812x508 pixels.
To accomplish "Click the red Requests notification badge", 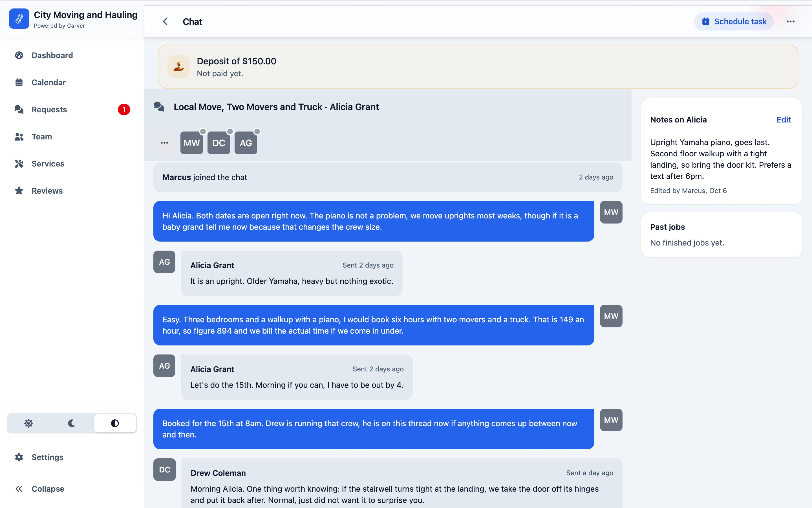I will coord(124,110).
